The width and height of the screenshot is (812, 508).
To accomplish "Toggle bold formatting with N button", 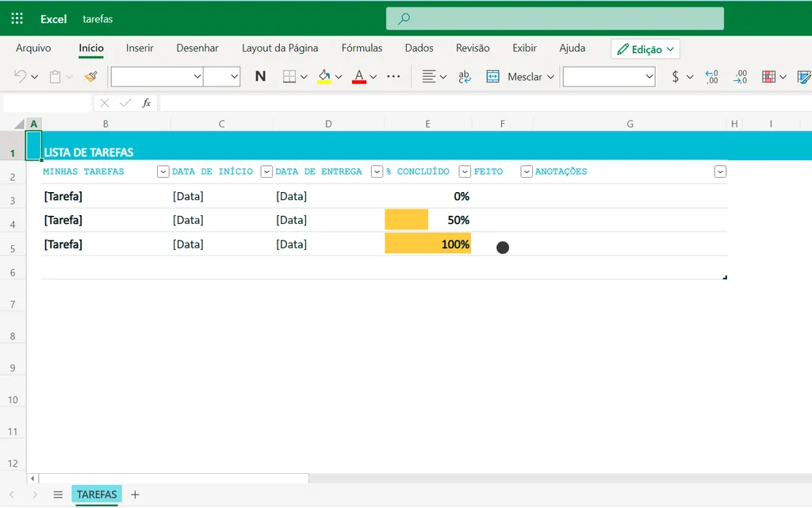I will [260, 77].
